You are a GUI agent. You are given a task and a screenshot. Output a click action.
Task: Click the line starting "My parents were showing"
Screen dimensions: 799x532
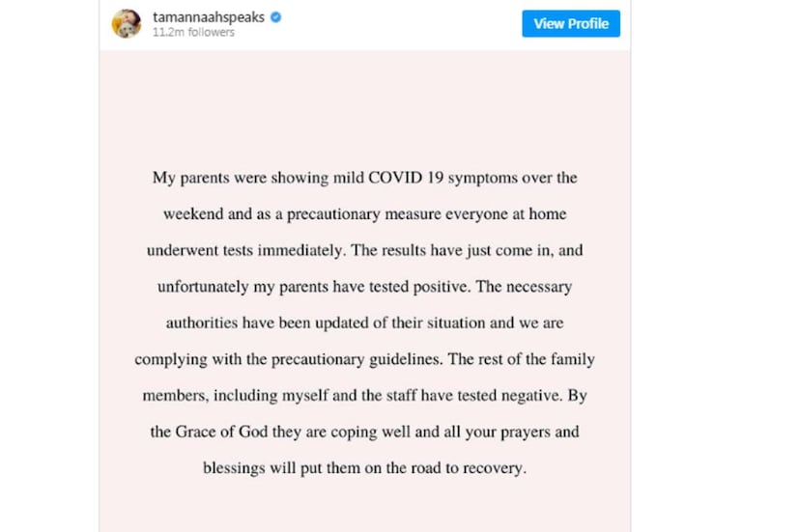pos(364,178)
